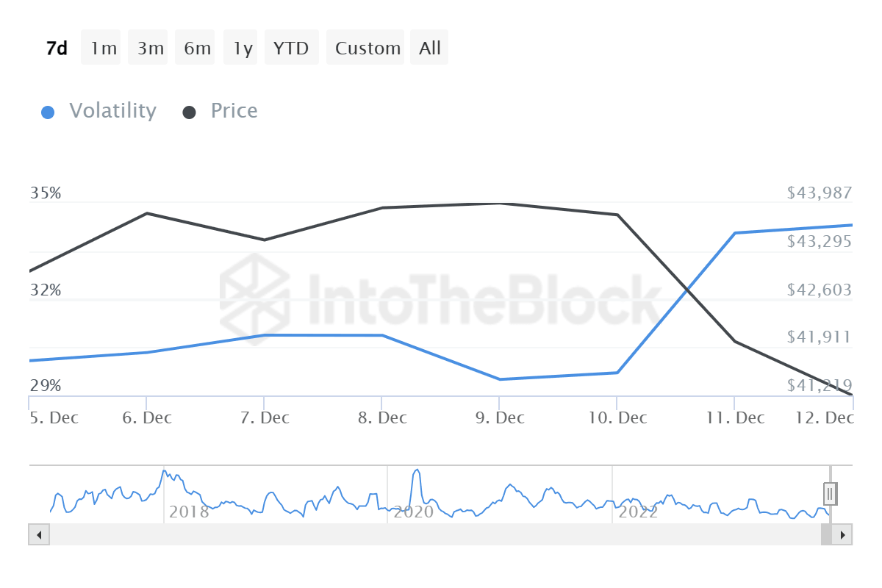Click the 2022 area in navigator

pyautogui.click(x=638, y=512)
